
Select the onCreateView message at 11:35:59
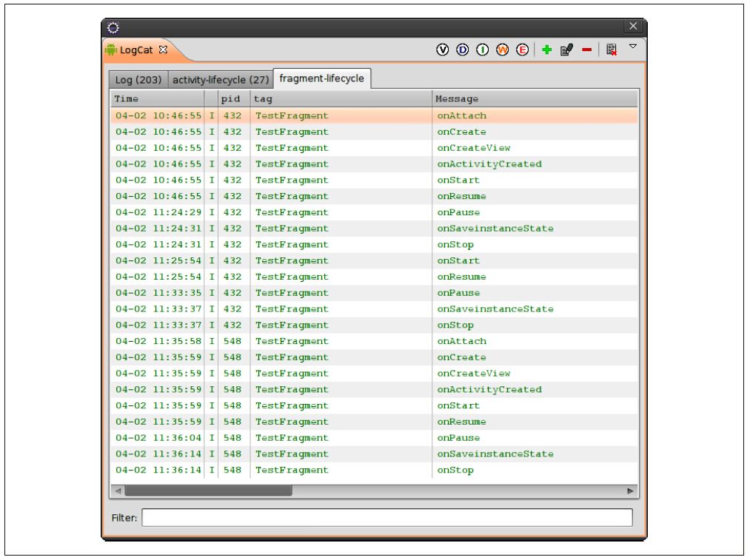[474, 374]
